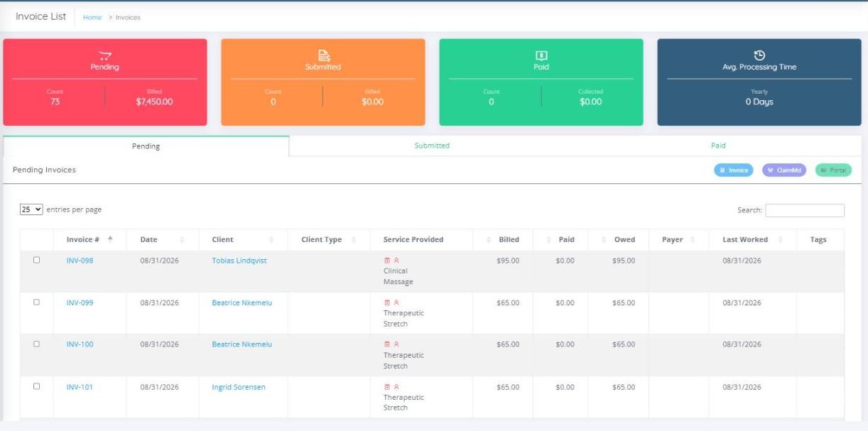Click sort arrows in Last Worked header

(780, 240)
